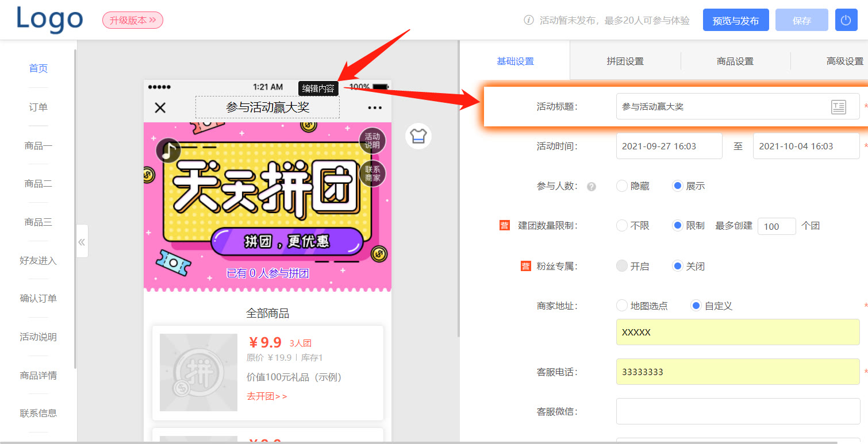Click the power logout icon top right
The width and height of the screenshot is (868, 444).
pos(846,20)
